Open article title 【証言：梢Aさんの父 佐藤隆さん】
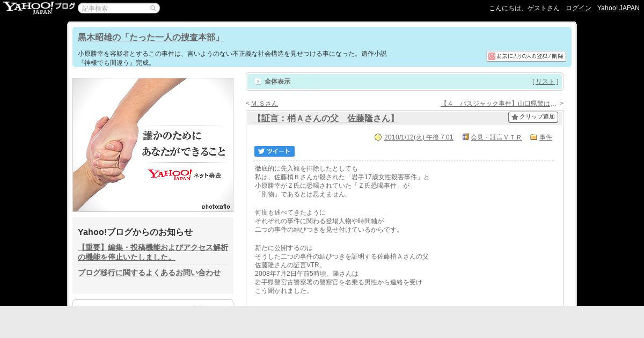The image size is (644, 338). 326,118
